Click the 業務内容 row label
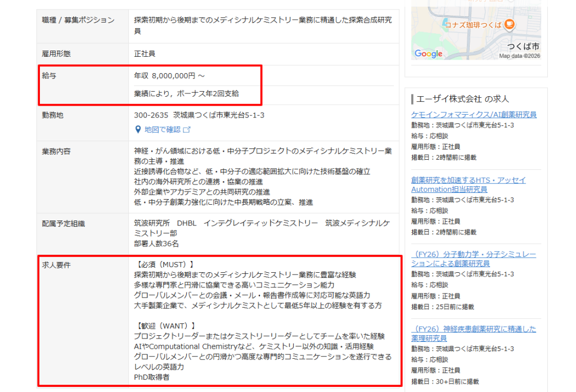The width and height of the screenshot is (576, 392). [x=56, y=151]
